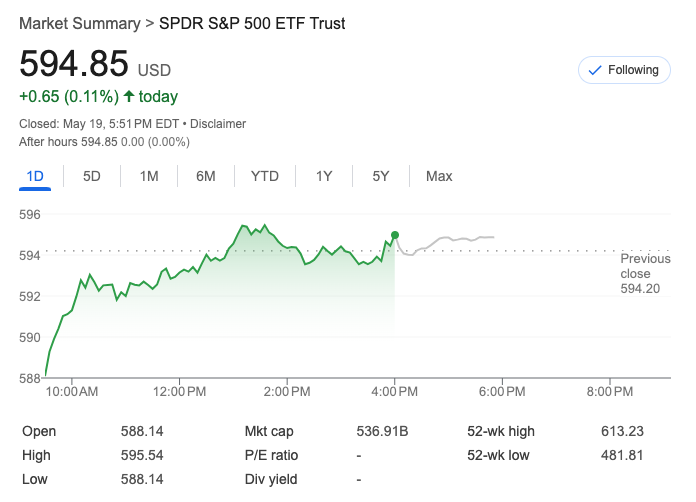The image size is (696, 502).
Task: Open the Disclaimer link
Action: (x=218, y=124)
